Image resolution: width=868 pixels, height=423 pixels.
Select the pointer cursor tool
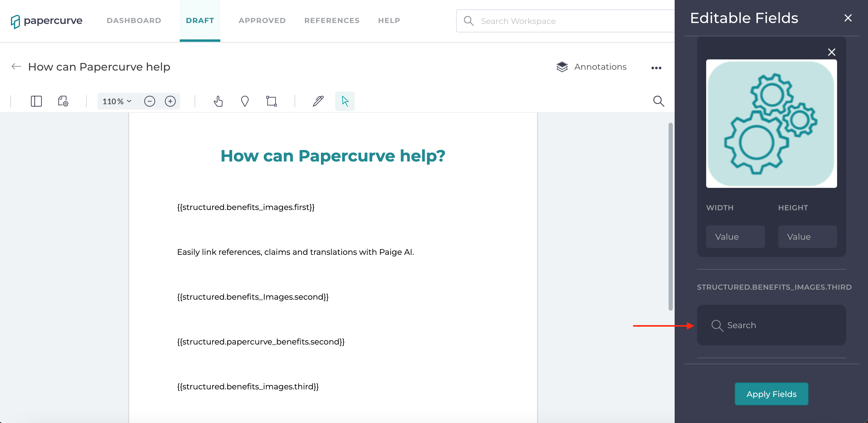click(345, 101)
